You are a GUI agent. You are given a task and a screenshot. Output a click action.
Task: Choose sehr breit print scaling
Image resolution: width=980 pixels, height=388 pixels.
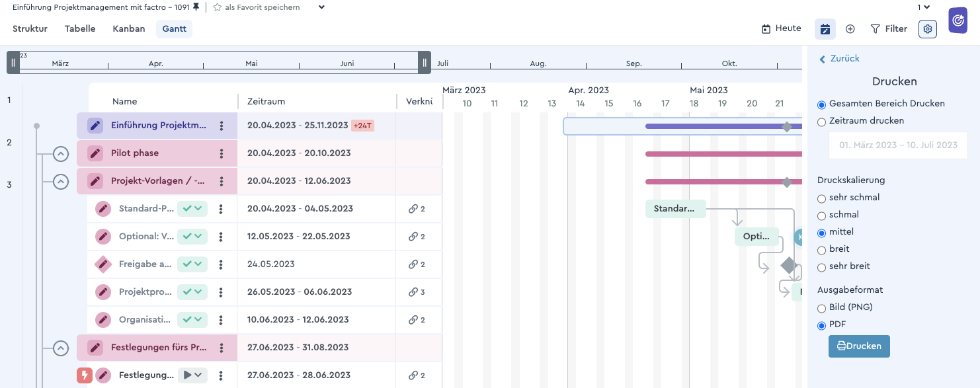pyautogui.click(x=821, y=267)
